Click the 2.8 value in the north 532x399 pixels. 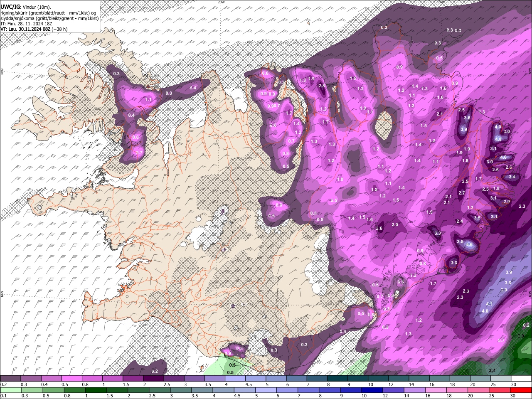[x=321, y=86]
